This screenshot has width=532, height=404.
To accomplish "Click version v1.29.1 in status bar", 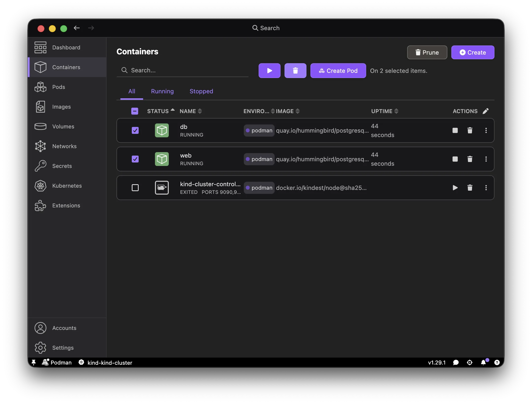I will click(x=437, y=362).
